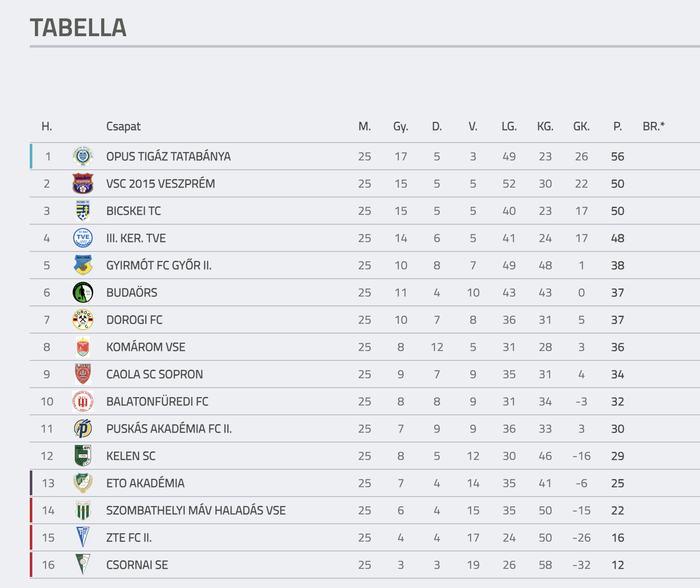Click the III. Ker. TVE round logo
700x588 pixels.
(83, 238)
